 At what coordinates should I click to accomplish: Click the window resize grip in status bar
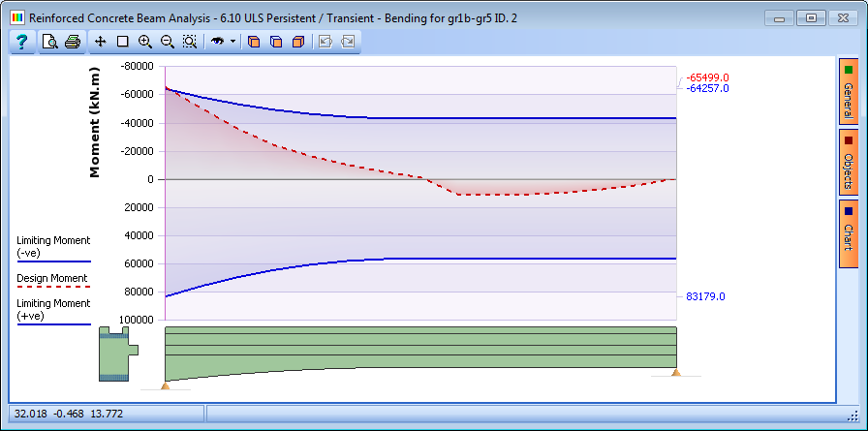[x=852, y=416]
